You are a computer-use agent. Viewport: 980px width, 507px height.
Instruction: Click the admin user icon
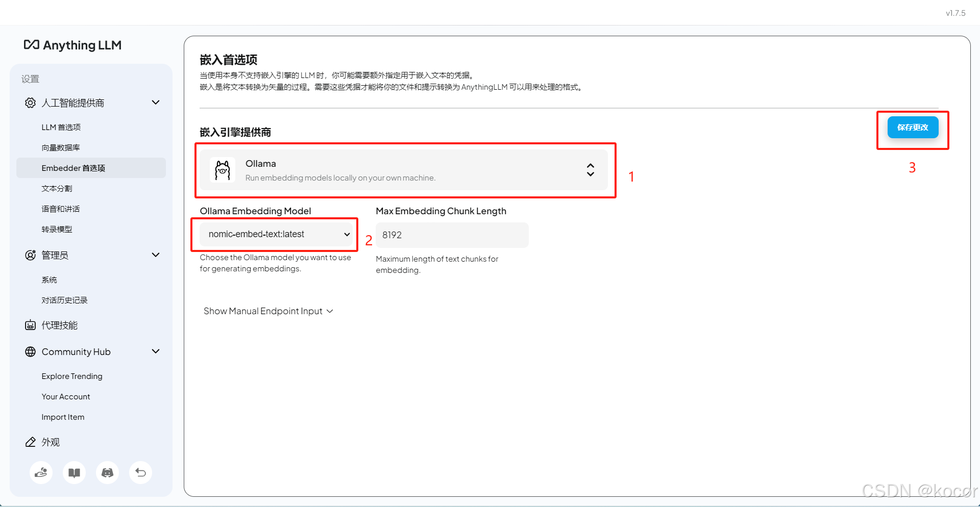coord(30,255)
